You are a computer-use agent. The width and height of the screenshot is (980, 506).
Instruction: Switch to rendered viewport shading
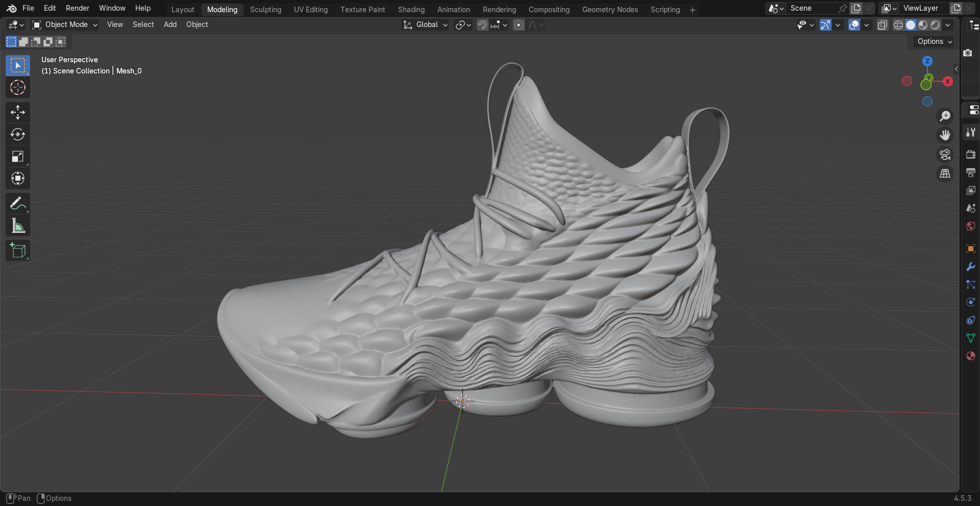(935, 25)
